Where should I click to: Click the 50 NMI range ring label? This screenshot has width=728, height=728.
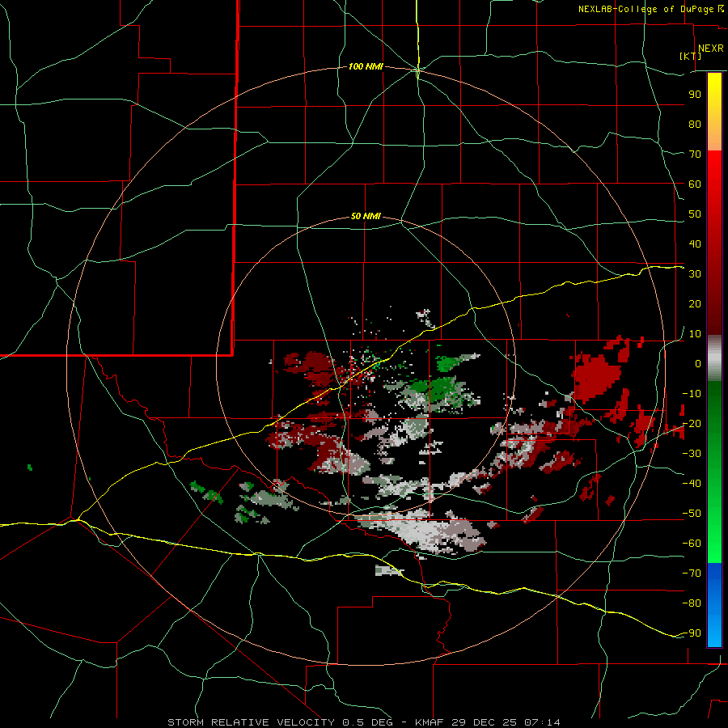click(366, 216)
